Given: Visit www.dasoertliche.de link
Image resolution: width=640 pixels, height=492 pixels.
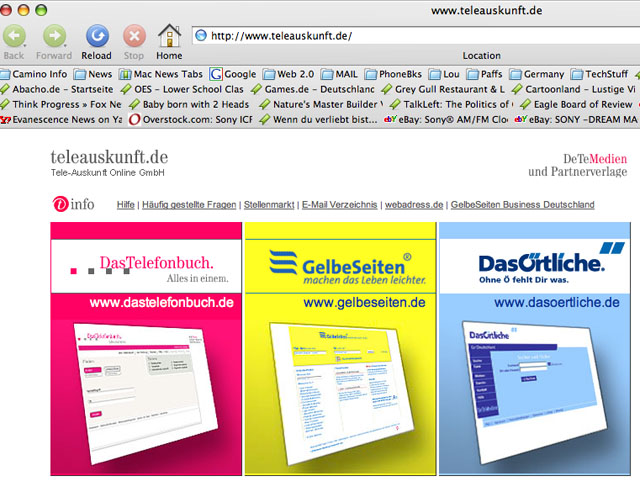Looking at the screenshot, I should (x=557, y=303).
